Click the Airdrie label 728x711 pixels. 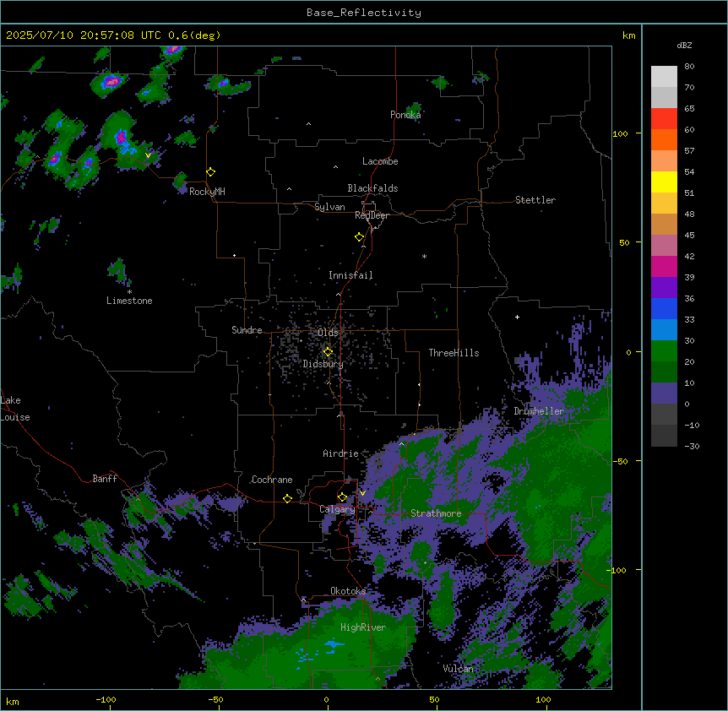tap(341, 454)
